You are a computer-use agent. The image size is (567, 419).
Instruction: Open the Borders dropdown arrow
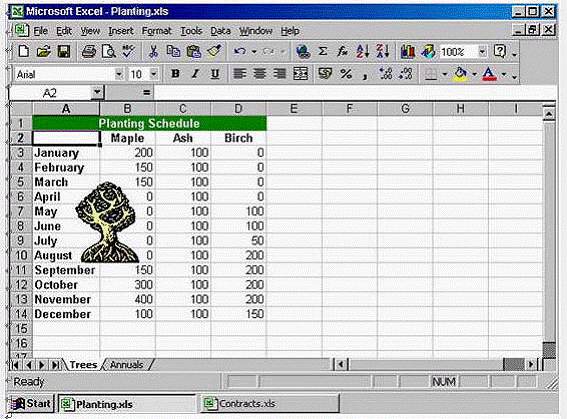click(x=445, y=74)
